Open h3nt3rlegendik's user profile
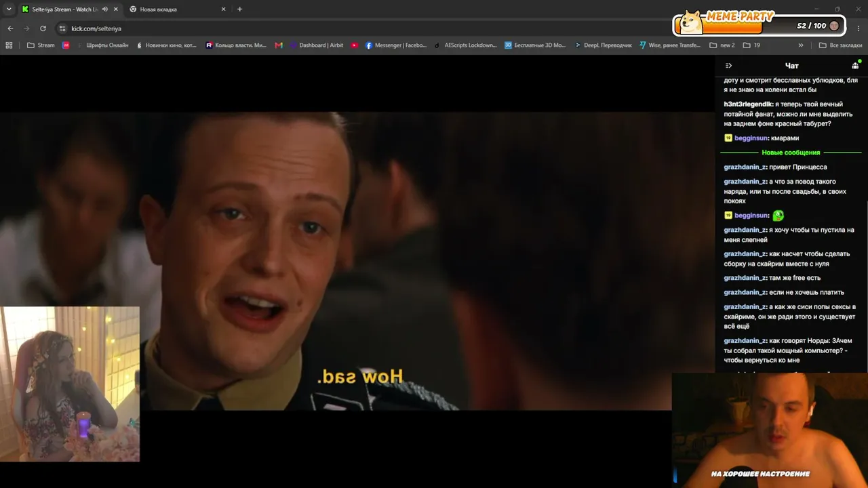868x488 pixels. click(x=749, y=104)
